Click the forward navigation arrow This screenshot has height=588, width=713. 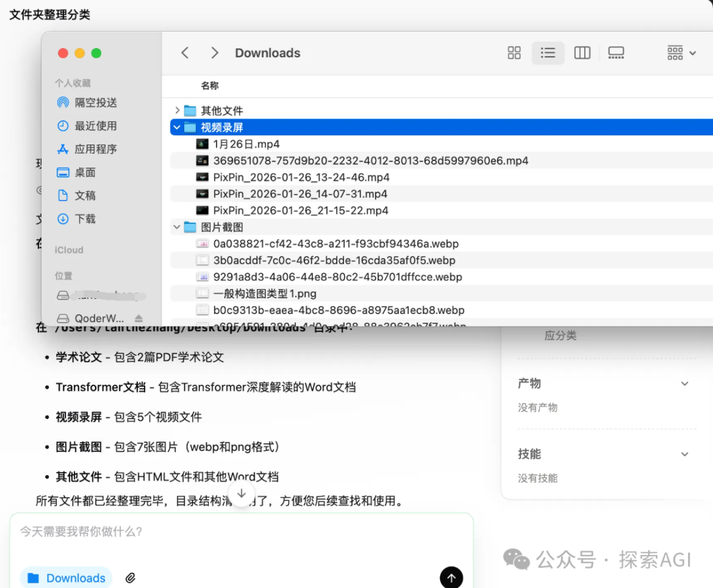(215, 53)
